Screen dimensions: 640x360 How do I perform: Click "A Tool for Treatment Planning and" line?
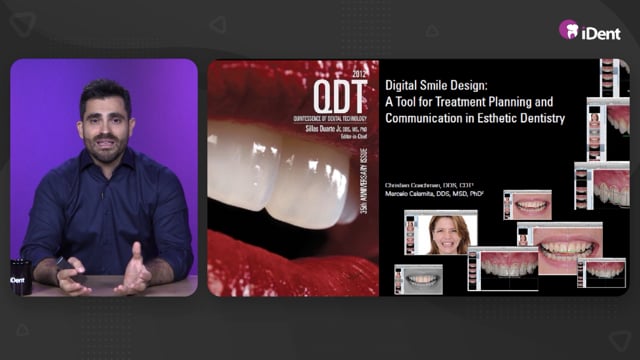(469, 102)
